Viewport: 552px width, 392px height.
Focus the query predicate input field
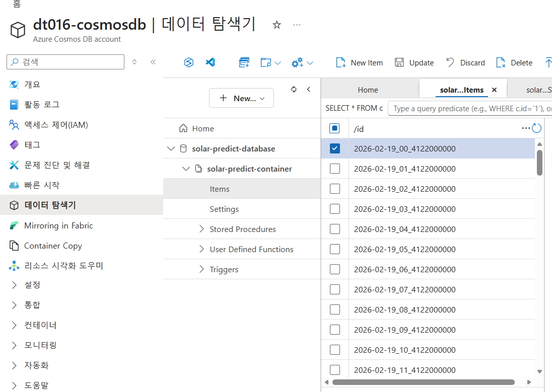tap(470, 108)
